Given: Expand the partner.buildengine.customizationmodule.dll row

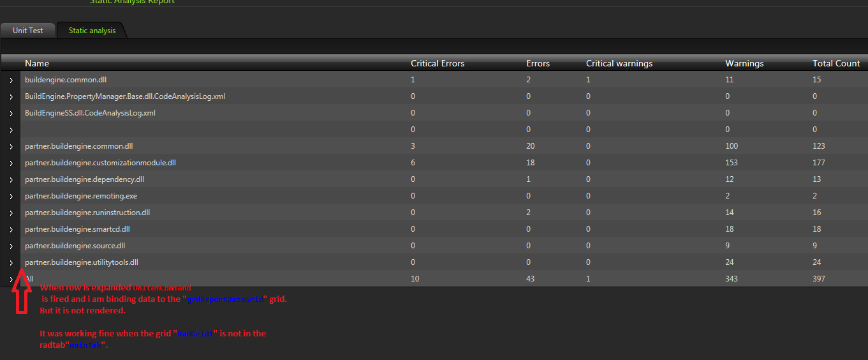Looking at the screenshot, I should point(11,163).
